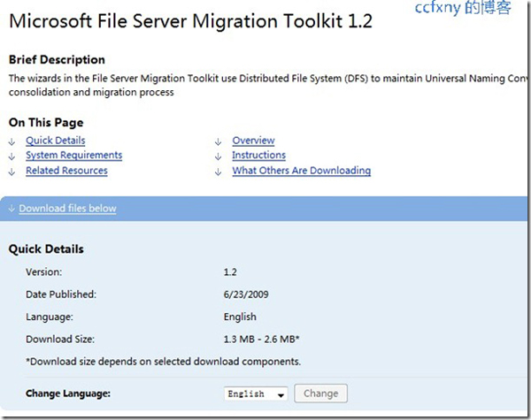Select the Language value English

pos(240,317)
